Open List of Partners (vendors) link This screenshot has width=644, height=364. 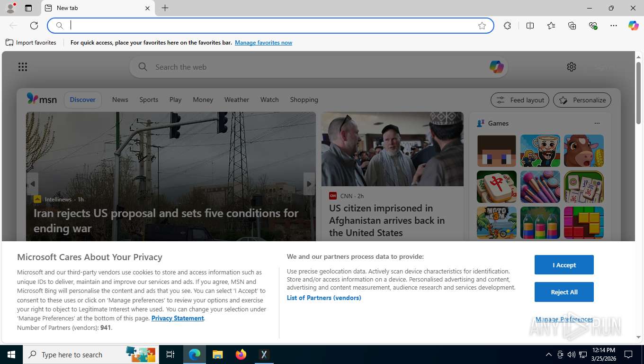[x=324, y=298]
